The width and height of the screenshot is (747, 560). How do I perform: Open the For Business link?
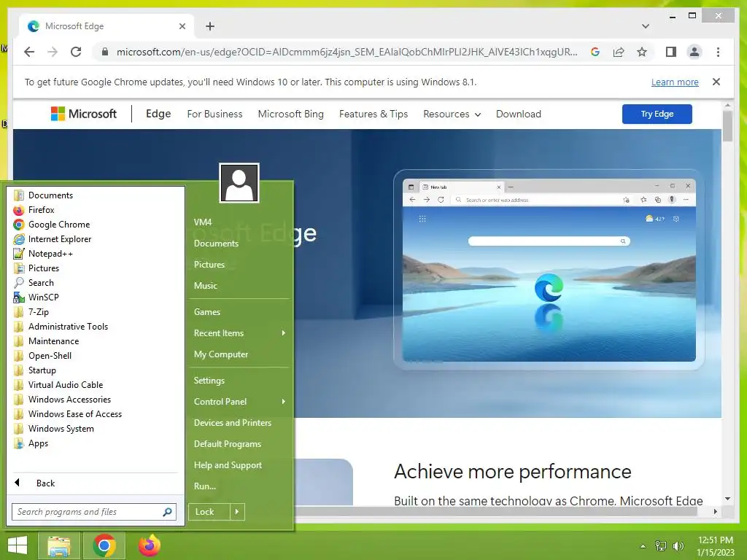(x=215, y=114)
